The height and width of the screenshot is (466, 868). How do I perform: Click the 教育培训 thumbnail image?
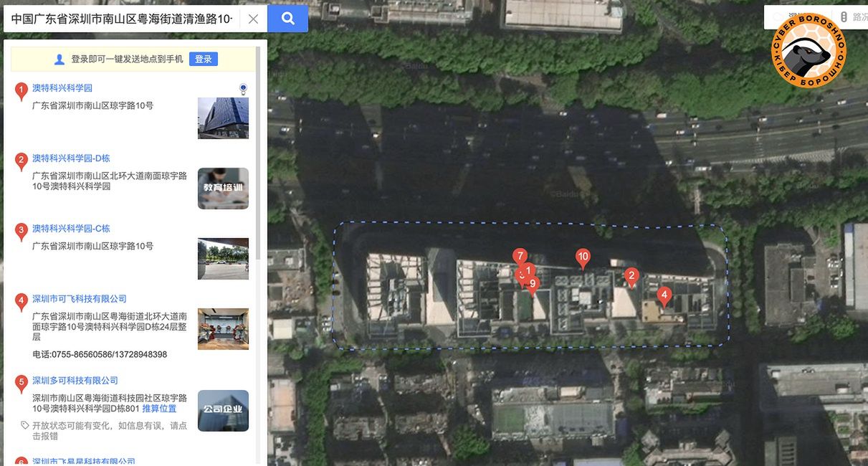tap(223, 189)
